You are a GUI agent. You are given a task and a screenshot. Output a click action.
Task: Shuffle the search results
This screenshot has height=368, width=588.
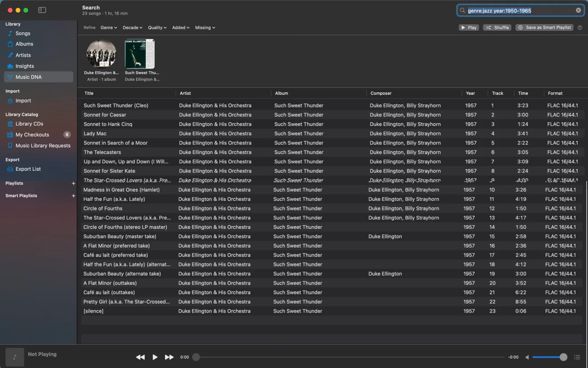pyautogui.click(x=497, y=28)
